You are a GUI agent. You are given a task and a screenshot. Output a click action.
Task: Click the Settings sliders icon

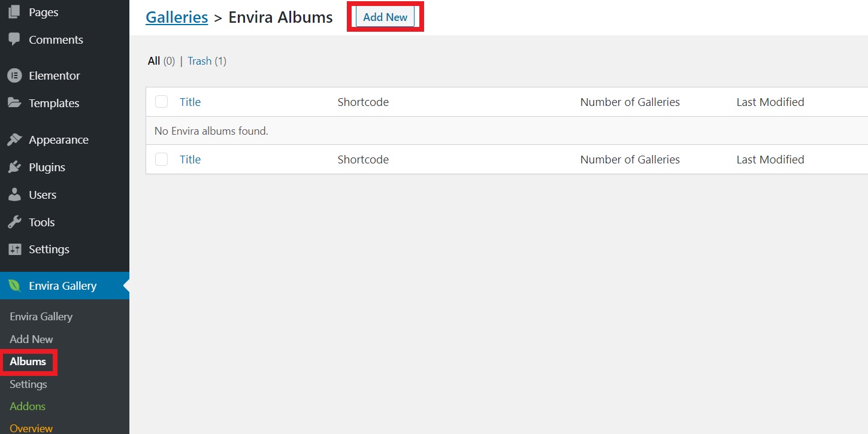pos(14,249)
